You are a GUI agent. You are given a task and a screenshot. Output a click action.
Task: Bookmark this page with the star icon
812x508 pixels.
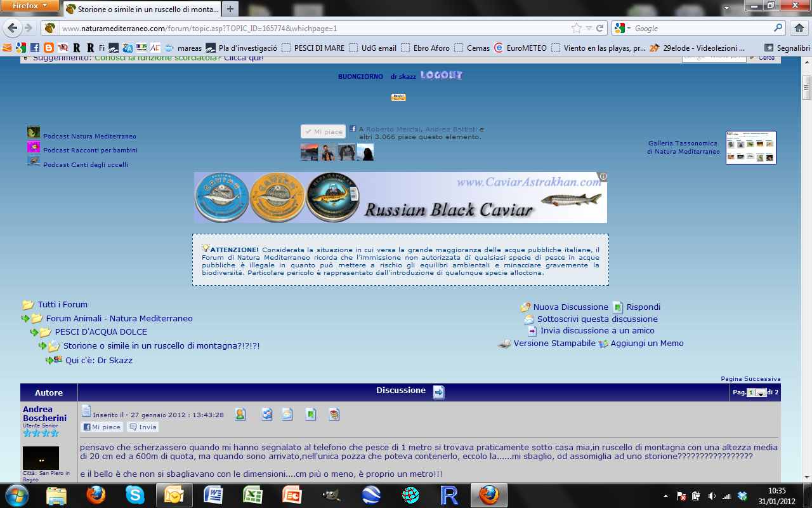pyautogui.click(x=576, y=28)
